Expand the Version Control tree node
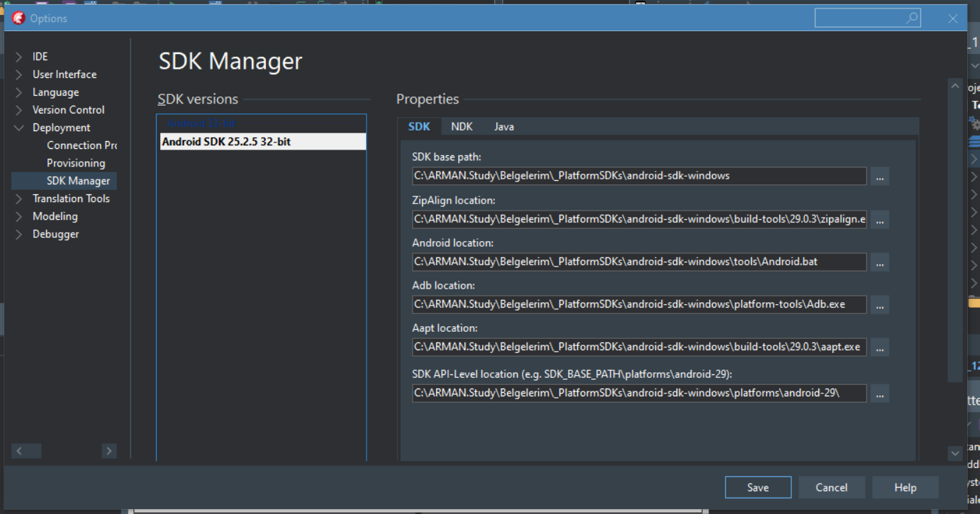 tap(19, 110)
